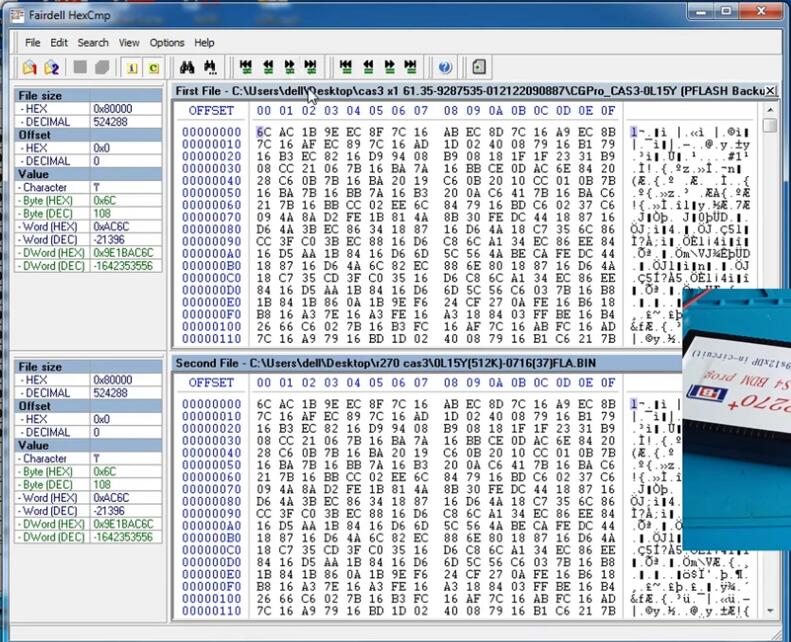Click First File vertical scrollbar up arrow
The image size is (791, 642).
coord(770,109)
